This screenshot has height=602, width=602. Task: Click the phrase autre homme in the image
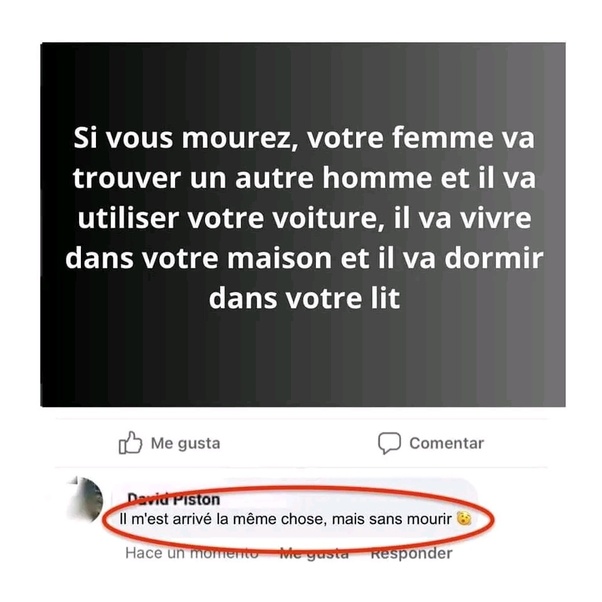[333, 178]
